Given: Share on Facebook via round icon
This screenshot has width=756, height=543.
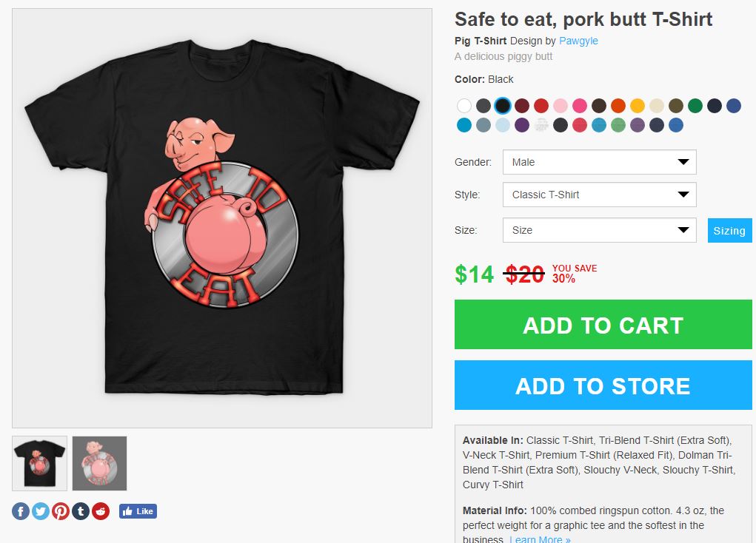Looking at the screenshot, I should [21, 511].
